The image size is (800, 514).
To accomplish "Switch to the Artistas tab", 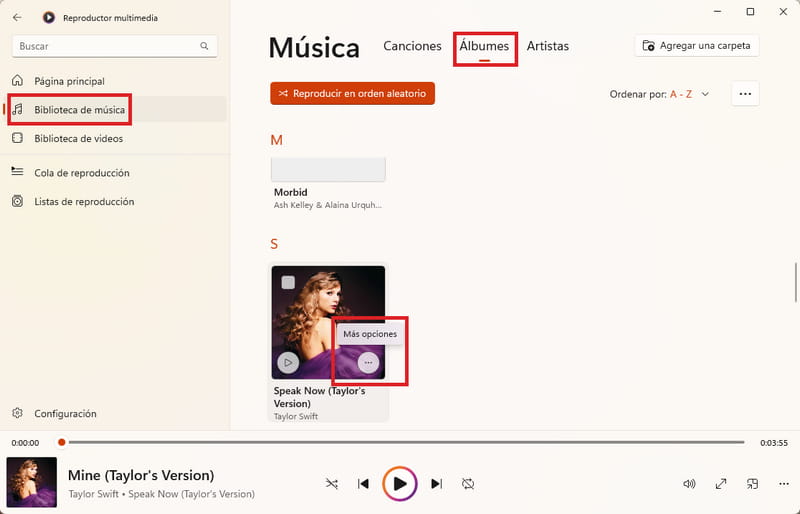I will (x=547, y=46).
